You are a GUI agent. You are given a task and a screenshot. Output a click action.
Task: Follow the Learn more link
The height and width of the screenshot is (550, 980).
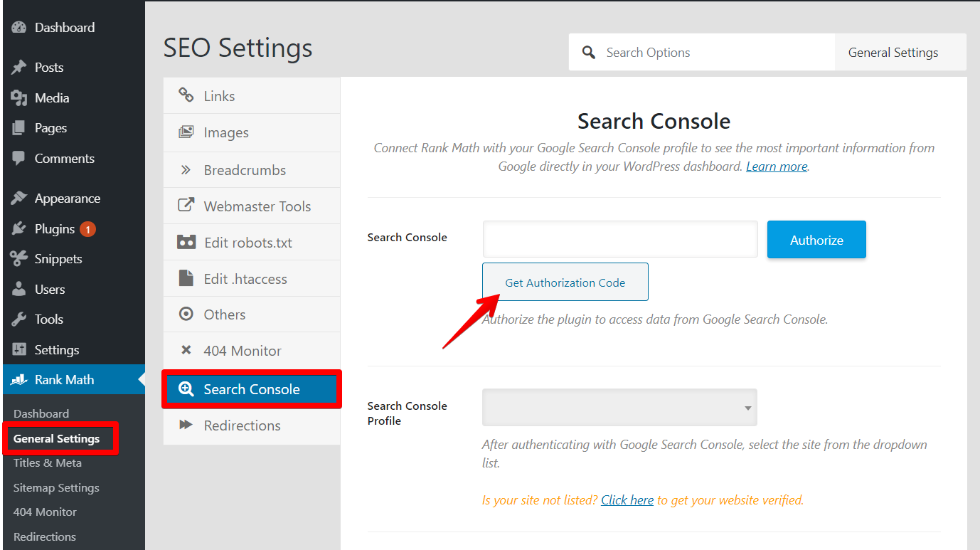[x=777, y=166]
